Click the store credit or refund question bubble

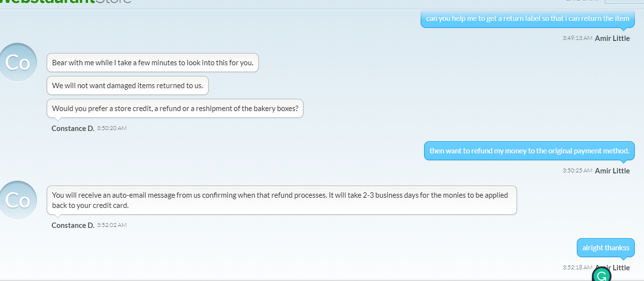click(x=175, y=109)
